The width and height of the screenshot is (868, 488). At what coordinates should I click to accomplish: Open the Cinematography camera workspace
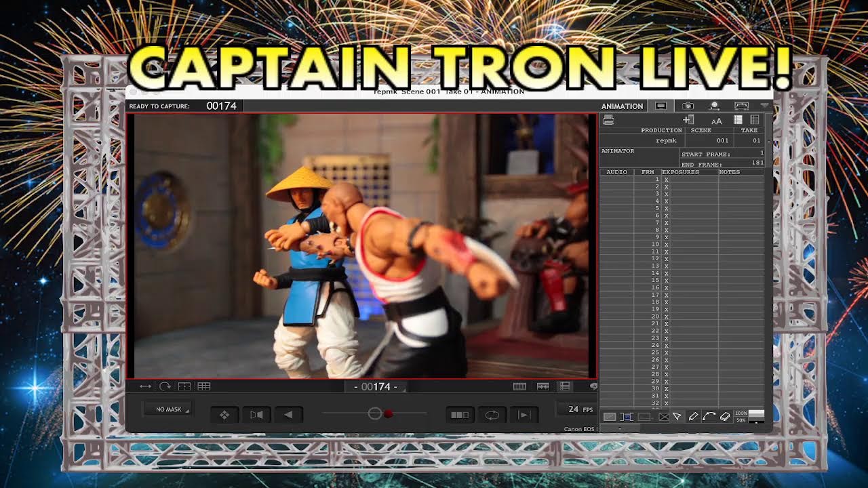(x=688, y=106)
